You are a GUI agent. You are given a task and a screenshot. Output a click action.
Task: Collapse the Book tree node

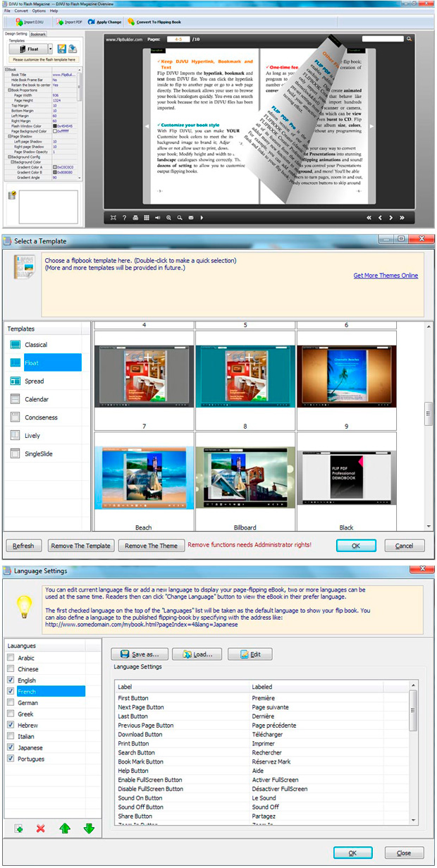coord(6,70)
